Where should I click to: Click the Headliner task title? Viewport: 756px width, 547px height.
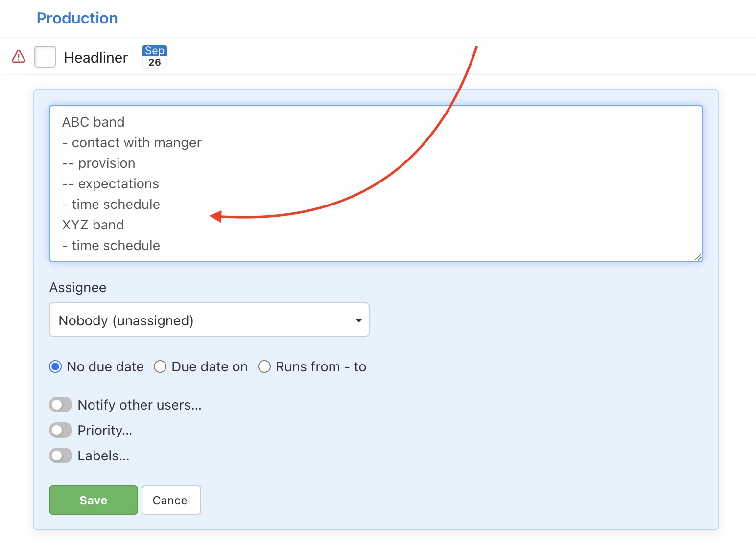click(96, 58)
